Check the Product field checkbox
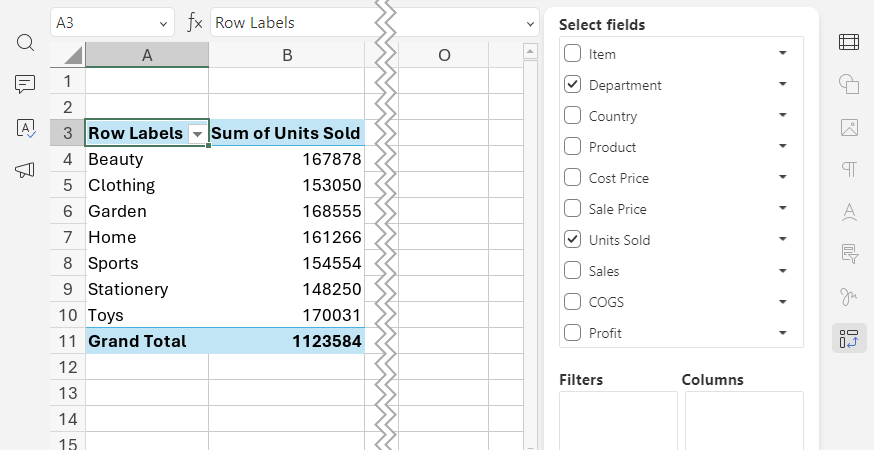The height and width of the screenshot is (450, 874). [572, 147]
